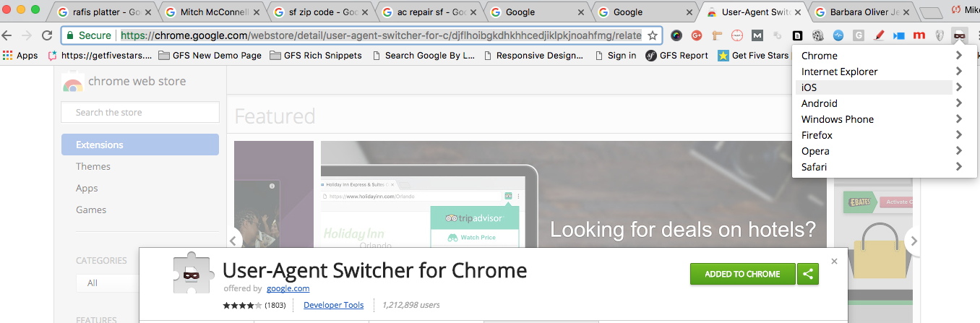This screenshot has height=323, width=980.
Task: Open a new tab with the new-tab button
Action: [x=932, y=12]
